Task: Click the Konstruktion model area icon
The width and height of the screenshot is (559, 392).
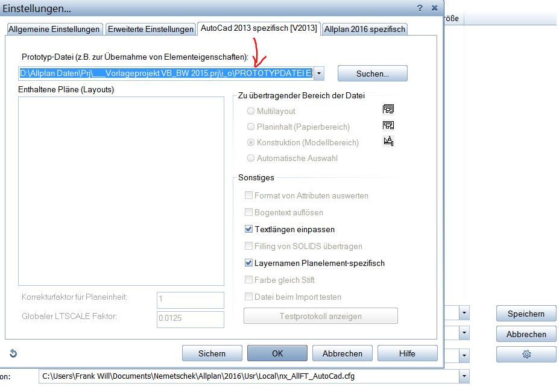Action: point(388,142)
